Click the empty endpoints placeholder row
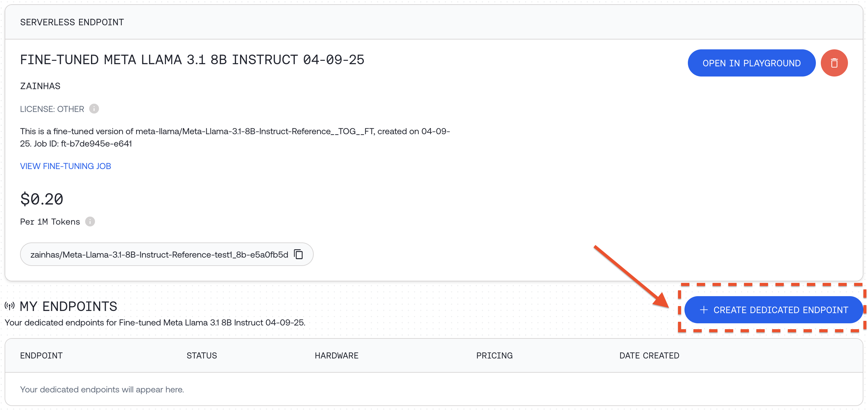Viewport: 868px width, 414px height. [102, 389]
